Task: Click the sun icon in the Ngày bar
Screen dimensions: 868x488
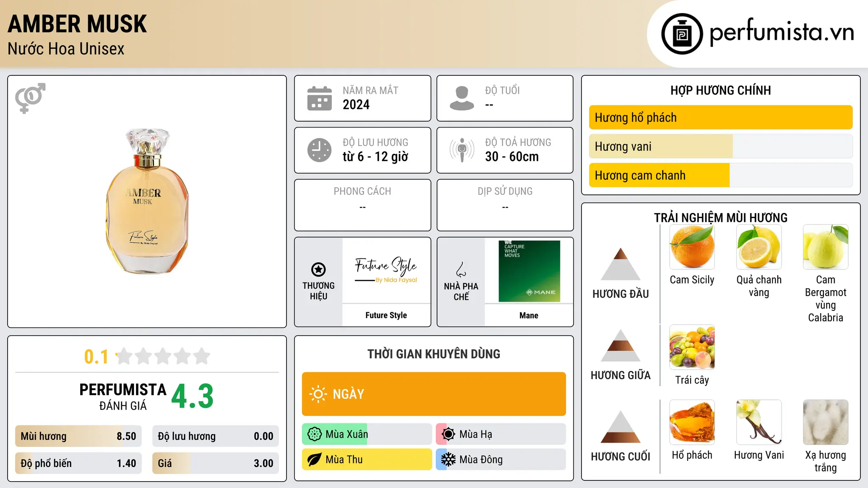Action: click(x=318, y=394)
